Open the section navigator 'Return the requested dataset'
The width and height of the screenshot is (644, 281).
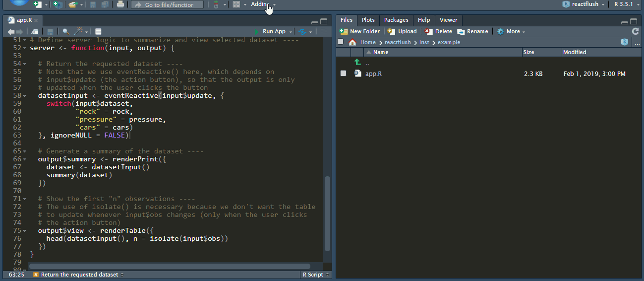click(x=79, y=275)
